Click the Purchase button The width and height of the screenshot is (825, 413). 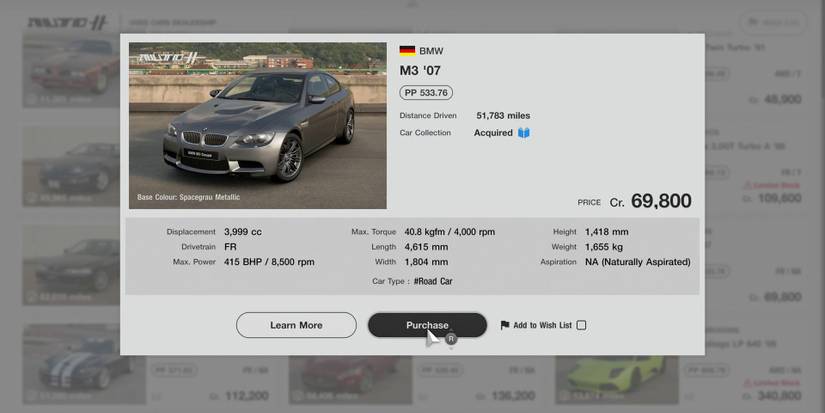[x=427, y=325]
